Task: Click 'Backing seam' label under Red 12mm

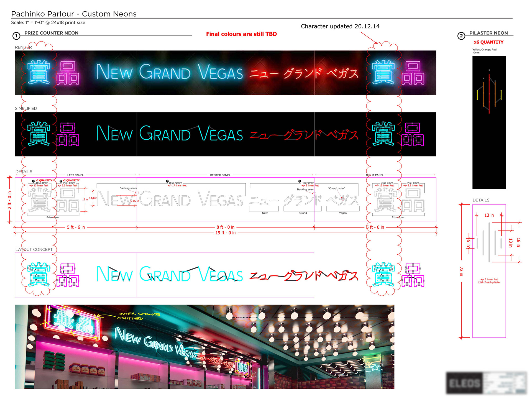Action: tap(306, 190)
